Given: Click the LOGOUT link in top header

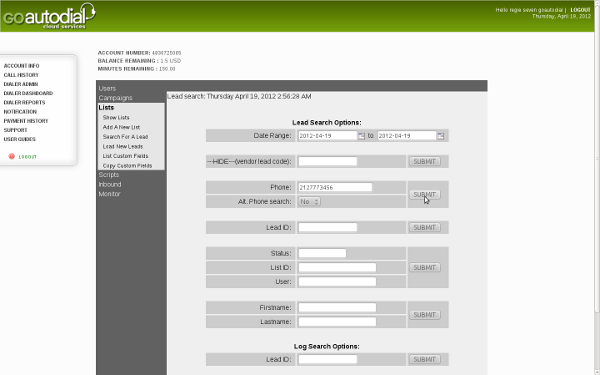Looking at the screenshot, I should pyautogui.click(x=580, y=10).
